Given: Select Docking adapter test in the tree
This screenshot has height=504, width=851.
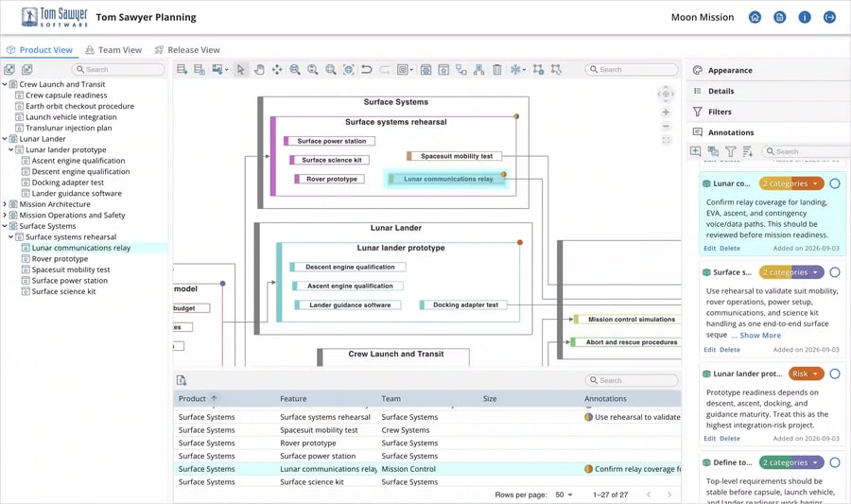Looking at the screenshot, I should coord(67,182).
